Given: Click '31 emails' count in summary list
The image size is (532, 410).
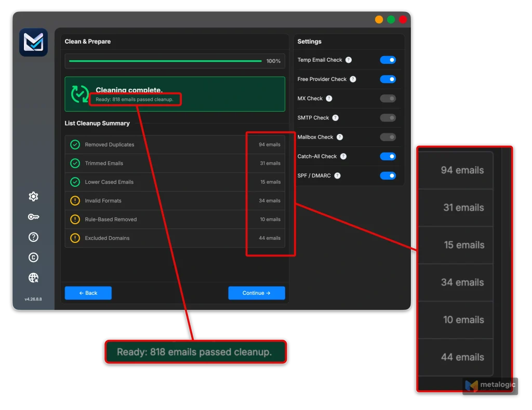Looking at the screenshot, I should point(270,163).
